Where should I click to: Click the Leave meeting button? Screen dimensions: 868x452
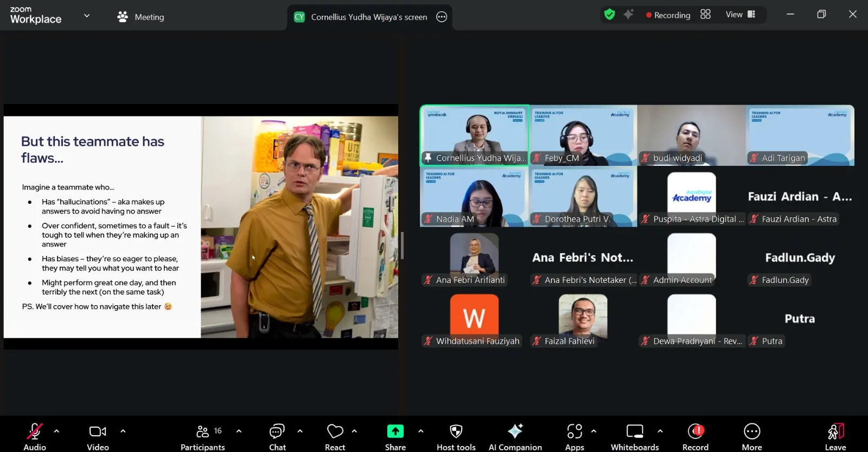tap(835, 436)
